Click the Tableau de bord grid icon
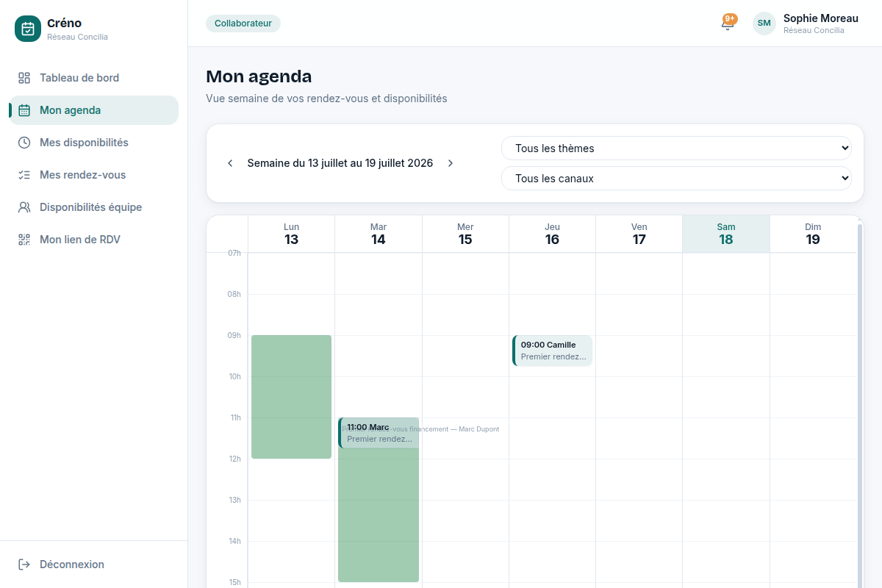 click(24, 78)
